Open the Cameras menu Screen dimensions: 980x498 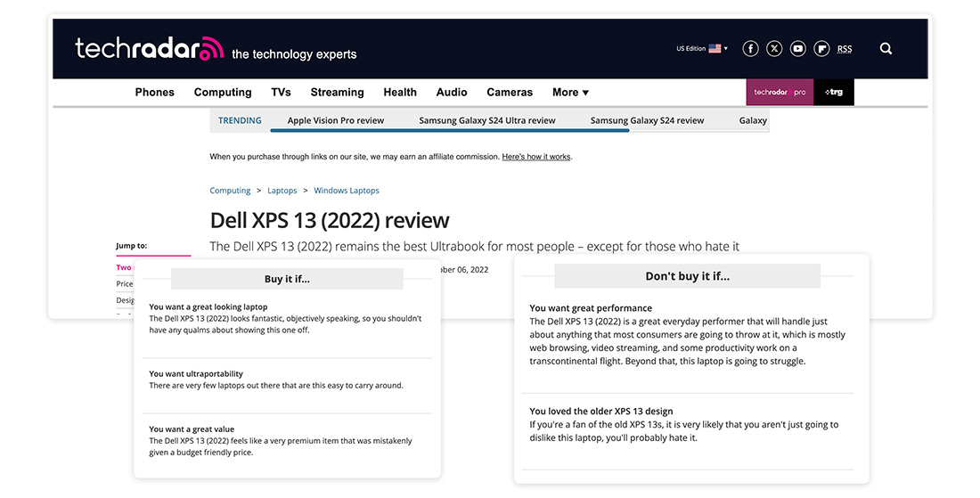pyautogui.click(x=510, y=93)
